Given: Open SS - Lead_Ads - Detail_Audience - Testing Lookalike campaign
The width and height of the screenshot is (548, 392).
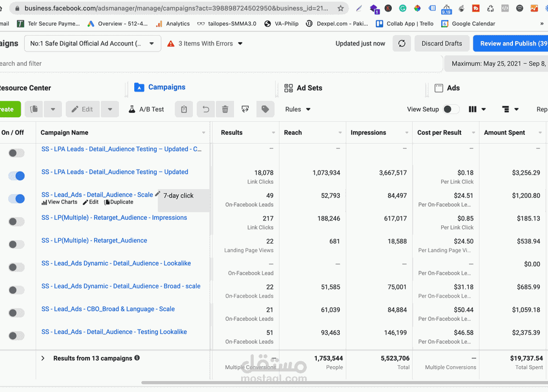Looking at the screenshot, I should (114, 332).
